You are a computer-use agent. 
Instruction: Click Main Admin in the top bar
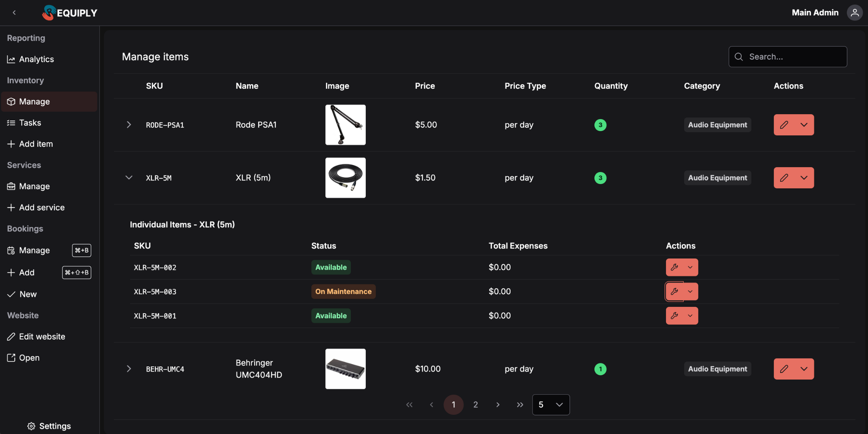[x=815, y=12]
